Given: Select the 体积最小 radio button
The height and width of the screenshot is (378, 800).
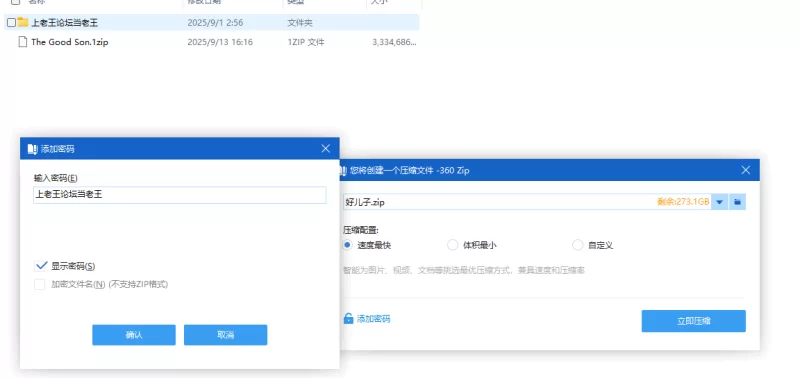Looking at the screenshot, I should pos(453,245).
